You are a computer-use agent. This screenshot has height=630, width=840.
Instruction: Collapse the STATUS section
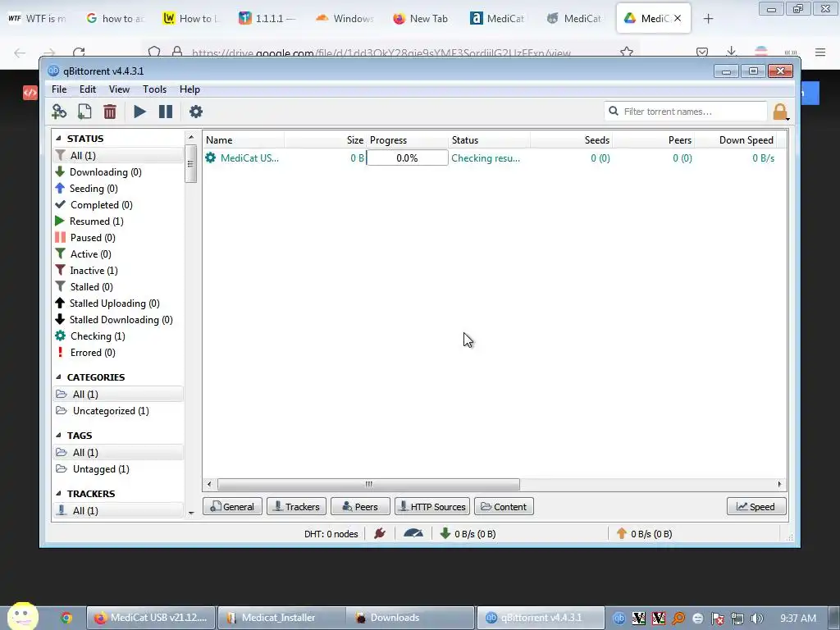pyautogui.click(x=58, y=138)
